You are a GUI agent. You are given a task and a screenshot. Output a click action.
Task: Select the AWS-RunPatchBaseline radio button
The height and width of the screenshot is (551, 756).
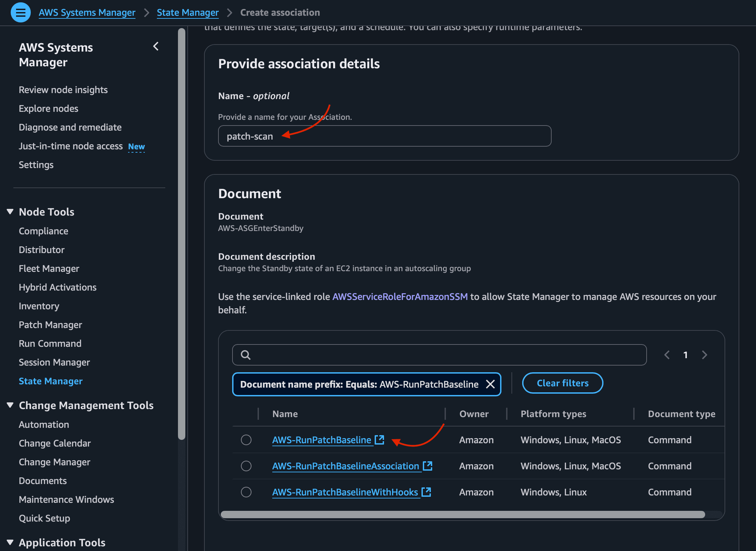coord(246,440)
